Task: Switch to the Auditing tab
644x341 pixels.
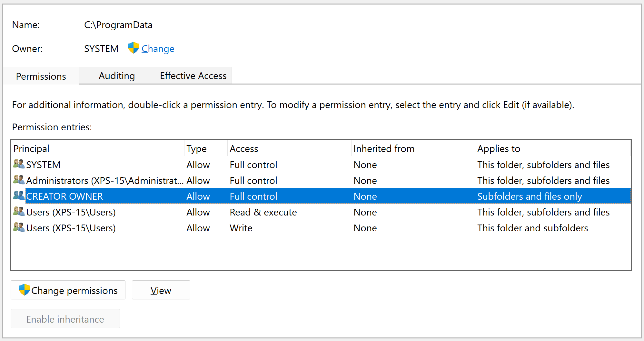Action: (117, 76)
